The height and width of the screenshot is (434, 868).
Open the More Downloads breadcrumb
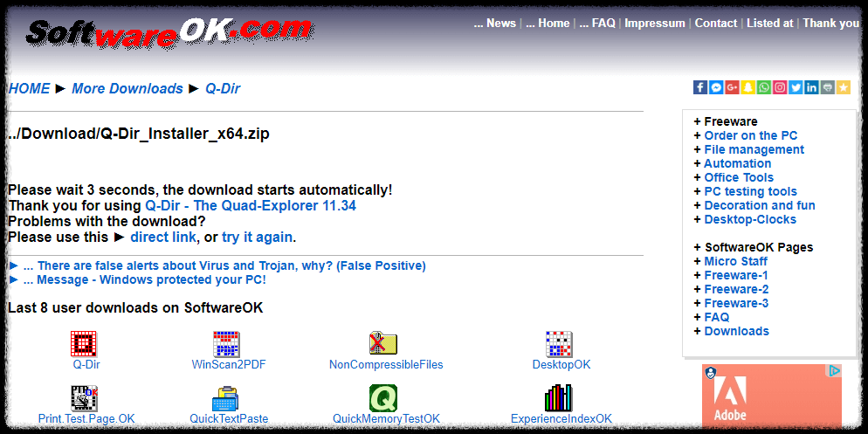pos(127,88)
